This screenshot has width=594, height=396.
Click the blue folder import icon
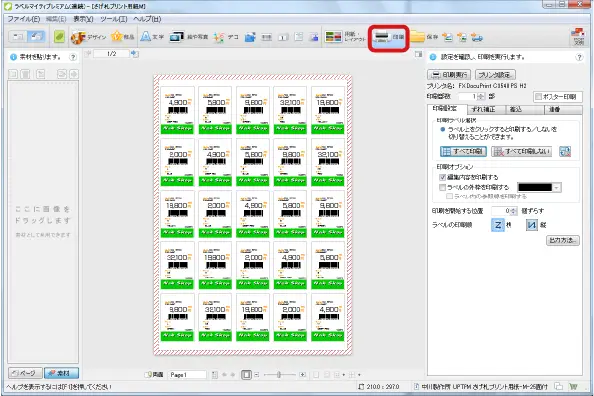pos(250,37)
